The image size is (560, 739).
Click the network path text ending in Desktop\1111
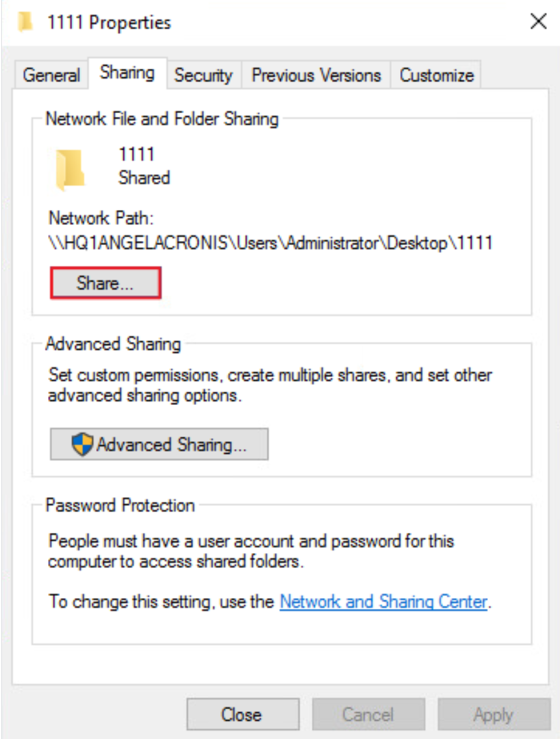click(270, 243)
